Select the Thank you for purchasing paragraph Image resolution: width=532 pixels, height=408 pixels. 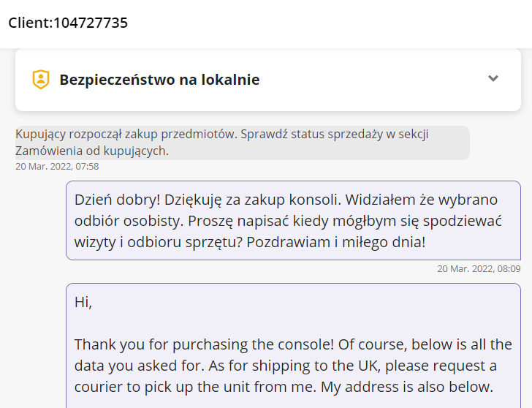coord(293,366)
